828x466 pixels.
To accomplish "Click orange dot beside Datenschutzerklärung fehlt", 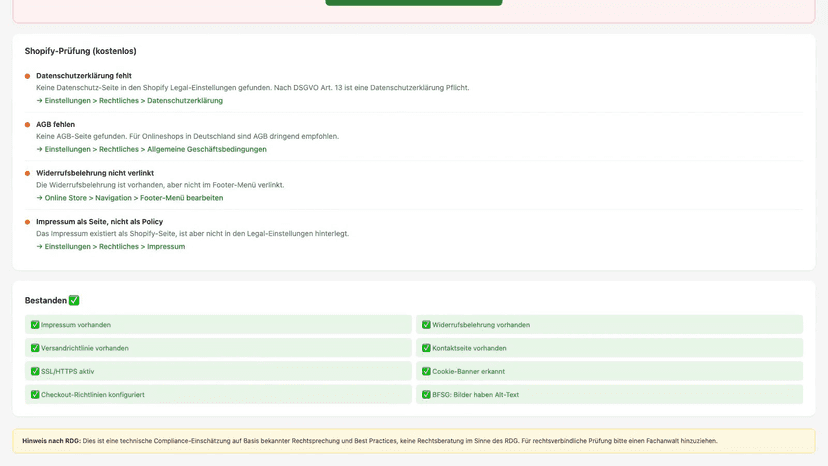I will pyautogui.click(x=27, y=76).
